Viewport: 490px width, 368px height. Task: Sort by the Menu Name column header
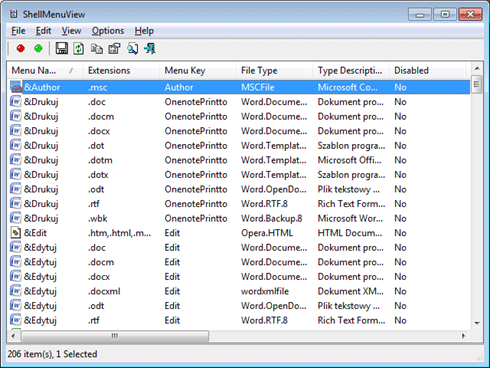tap(45, 70)
